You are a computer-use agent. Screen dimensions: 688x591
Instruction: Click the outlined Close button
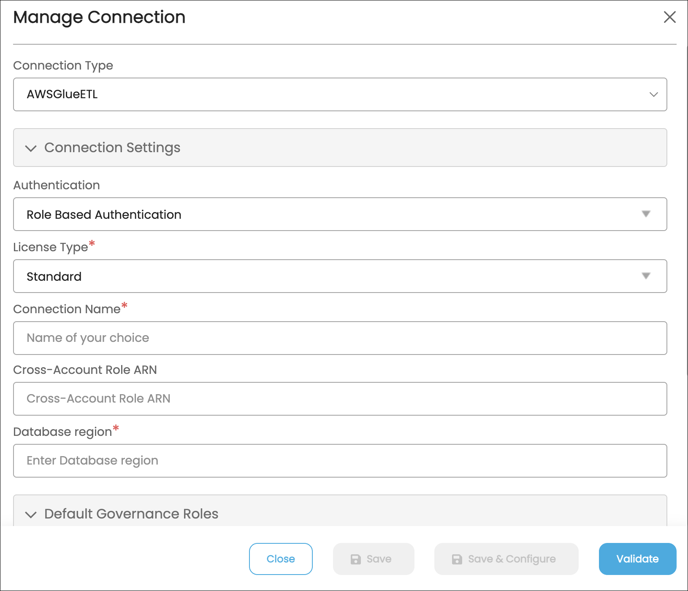pyautogui.click(x=281, y=559)
